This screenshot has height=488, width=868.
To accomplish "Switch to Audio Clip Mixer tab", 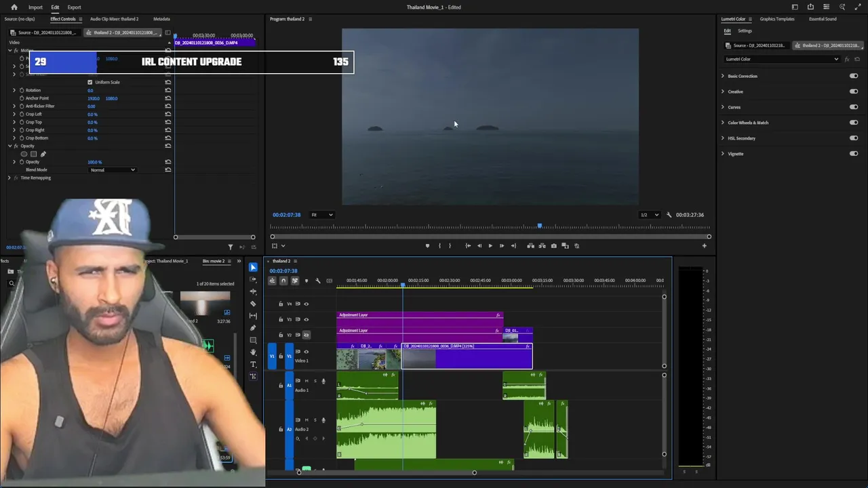I will click(x=114, y=19).
